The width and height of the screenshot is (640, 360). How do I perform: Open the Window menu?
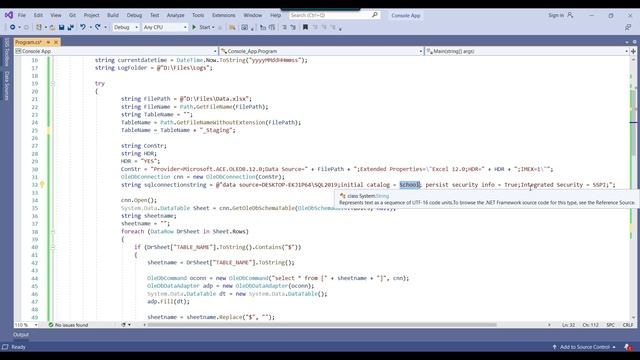pyautogui.click(x=253, y=15)
